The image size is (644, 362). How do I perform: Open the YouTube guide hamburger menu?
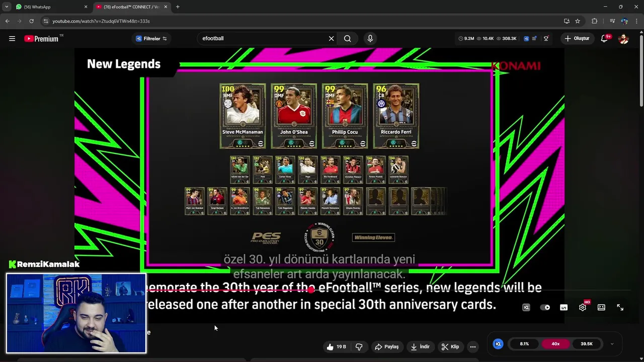tap(12, 39)
